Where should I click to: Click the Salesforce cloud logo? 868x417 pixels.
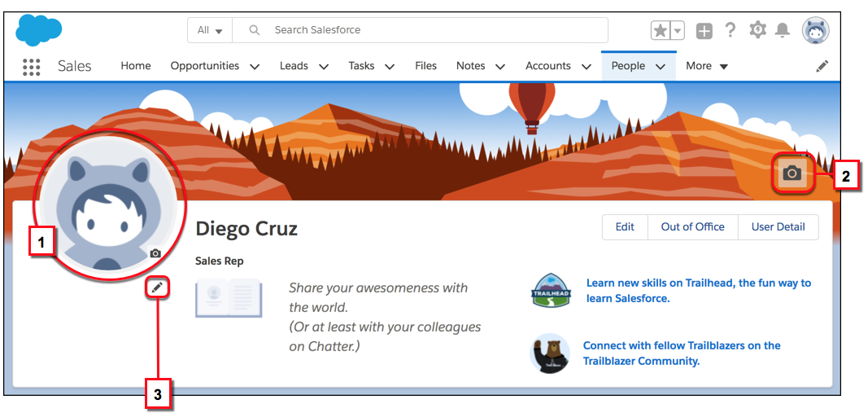pos(39,30)
